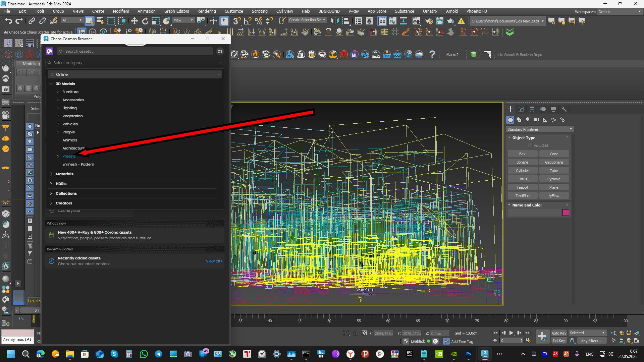The height and width of the screenshot is (362, 644).
Task: Open Key Filters dialog
Action: 592,341
